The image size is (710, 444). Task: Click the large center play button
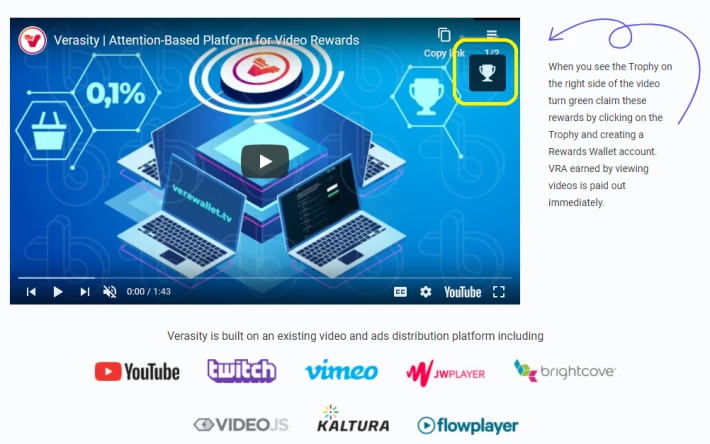tap(265, 162)
